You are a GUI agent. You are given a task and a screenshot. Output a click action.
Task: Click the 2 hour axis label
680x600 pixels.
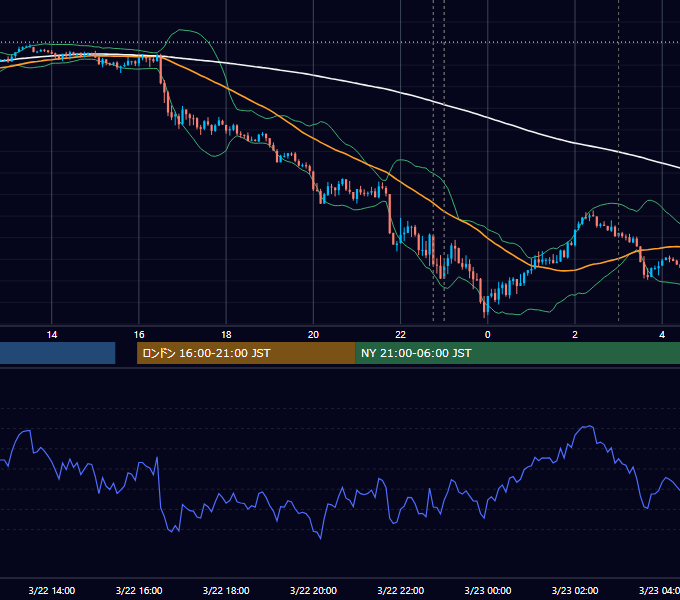(x=575, y=335)
